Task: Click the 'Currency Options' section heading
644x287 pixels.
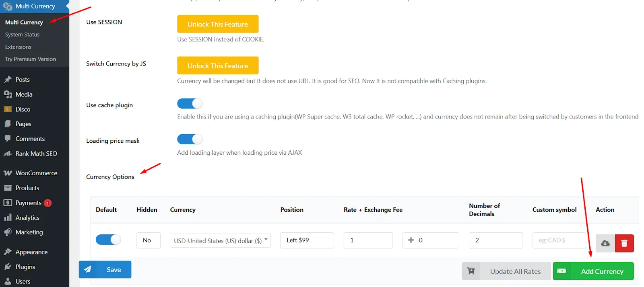Action: [x=110, y=177]
